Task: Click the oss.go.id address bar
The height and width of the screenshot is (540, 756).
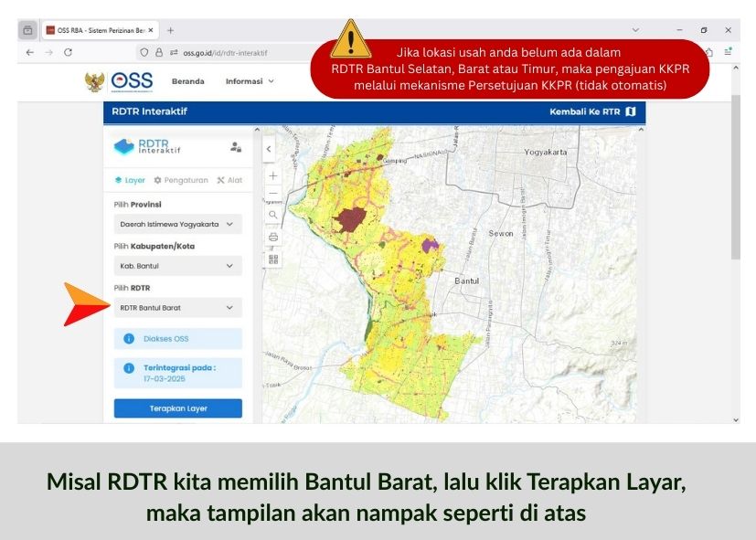Action: [224, 53]
